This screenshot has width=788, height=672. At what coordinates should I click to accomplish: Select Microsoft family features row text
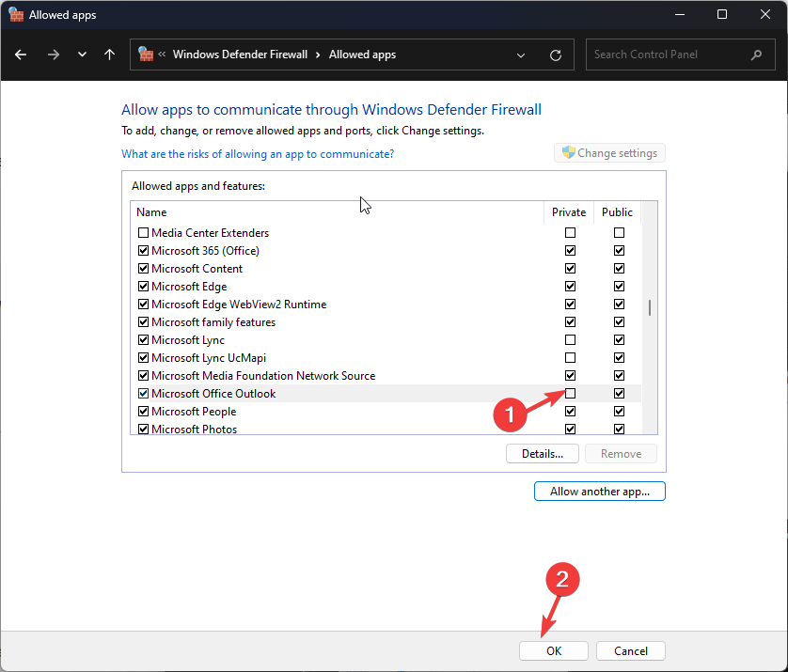(x=213, y=322)
